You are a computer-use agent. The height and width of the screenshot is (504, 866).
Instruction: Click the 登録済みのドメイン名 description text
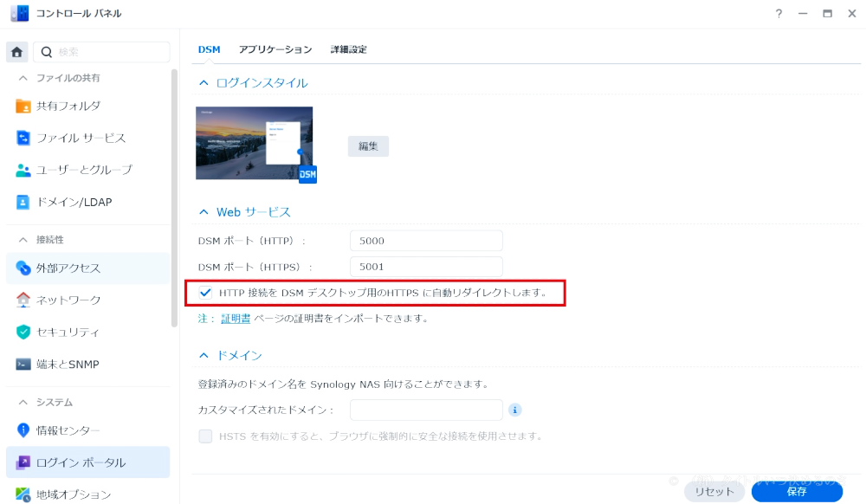click(x=342, y=384)
